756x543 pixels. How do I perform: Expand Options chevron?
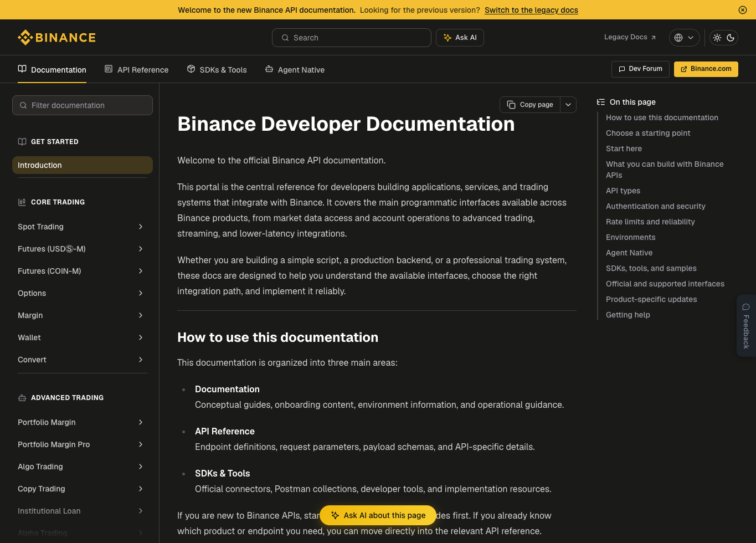click(141, 293)
